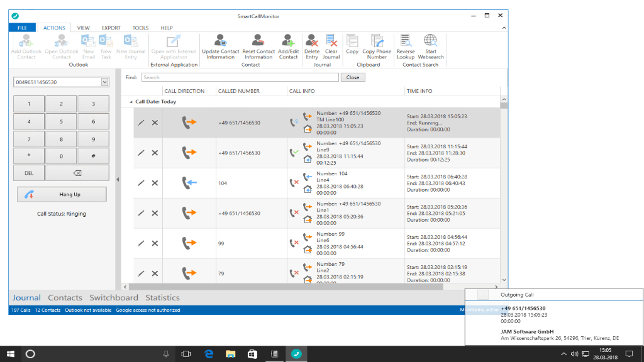
Task: Sort by the CALL DIRECTION column header
Action: (x=184, y=91)
